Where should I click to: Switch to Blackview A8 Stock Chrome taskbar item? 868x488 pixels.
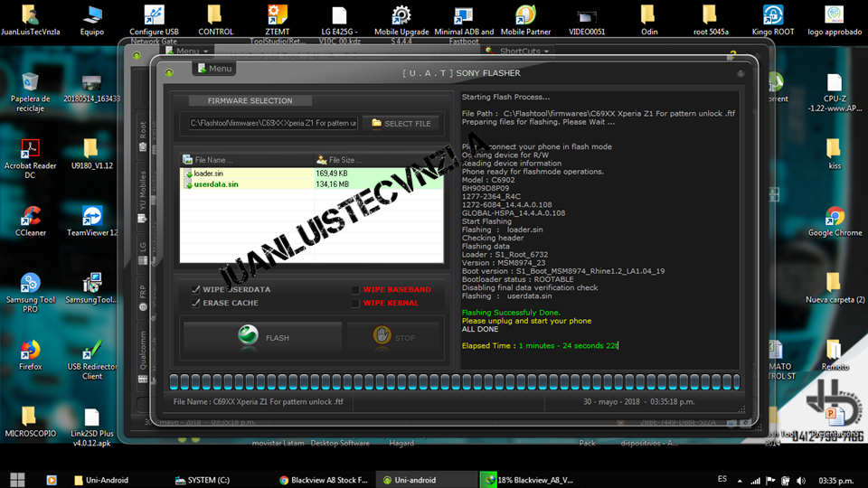tap(324, 480)
